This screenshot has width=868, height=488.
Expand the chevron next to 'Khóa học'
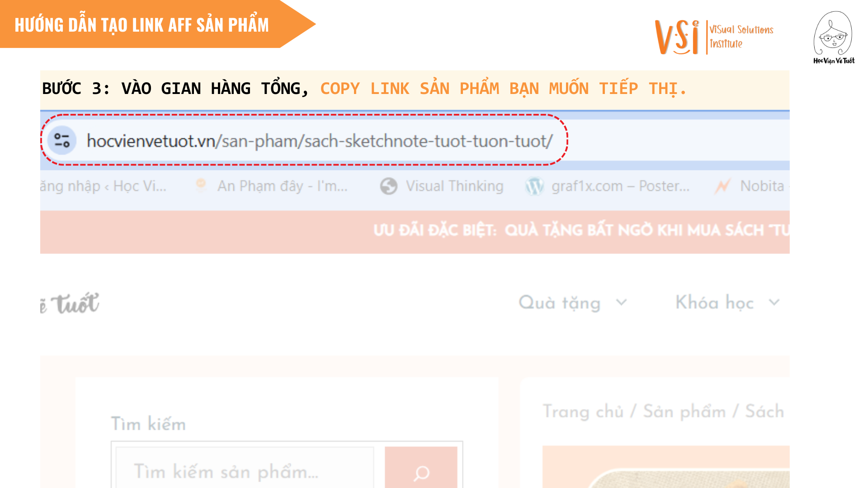(774, 302)
